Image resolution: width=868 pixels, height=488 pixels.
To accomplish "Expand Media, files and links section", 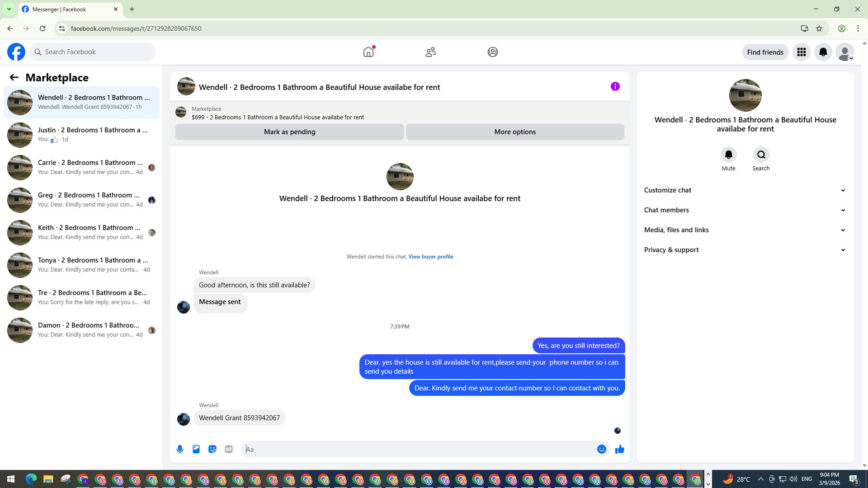I will coord(745,230).
